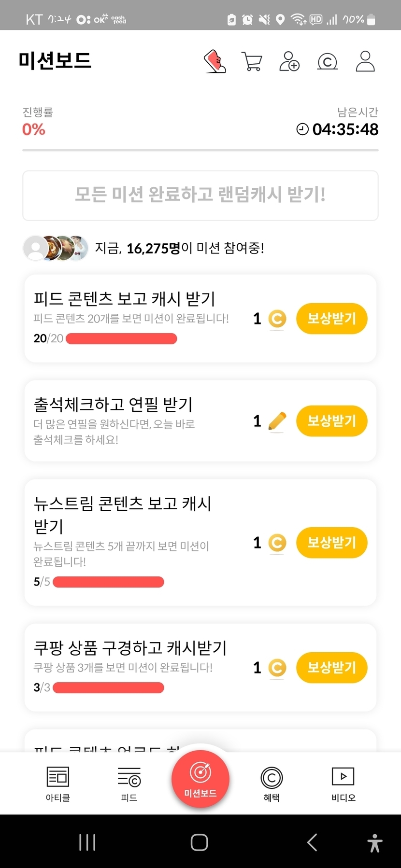Open the 비디오 tab
Screen dimensions: 401x868
[x=343, y=783]
